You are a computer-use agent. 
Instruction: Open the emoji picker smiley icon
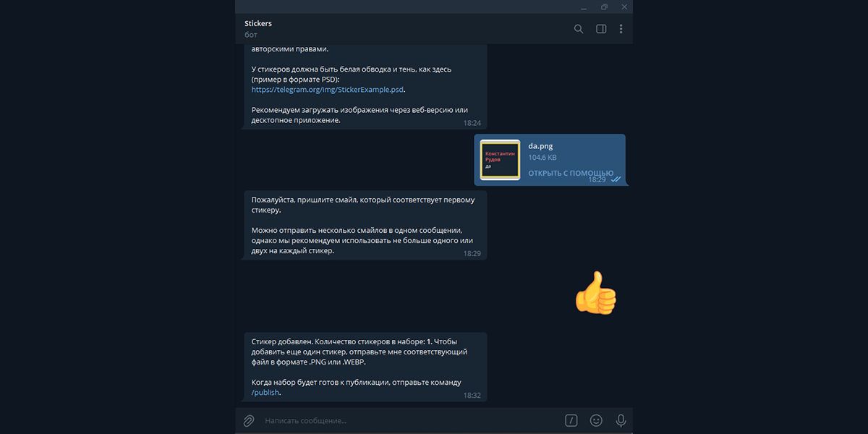(x=596, y=420)
